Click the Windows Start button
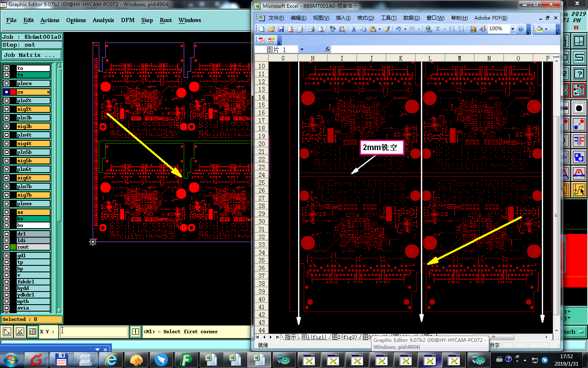Screen dimensions: 588x368 pyautogui.click(x=11, y=360)
